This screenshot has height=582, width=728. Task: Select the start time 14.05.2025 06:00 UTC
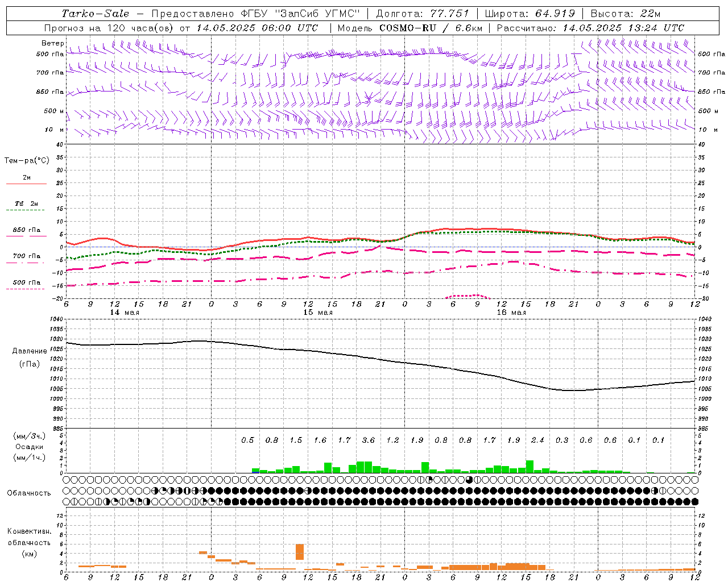tap(257, 28)
